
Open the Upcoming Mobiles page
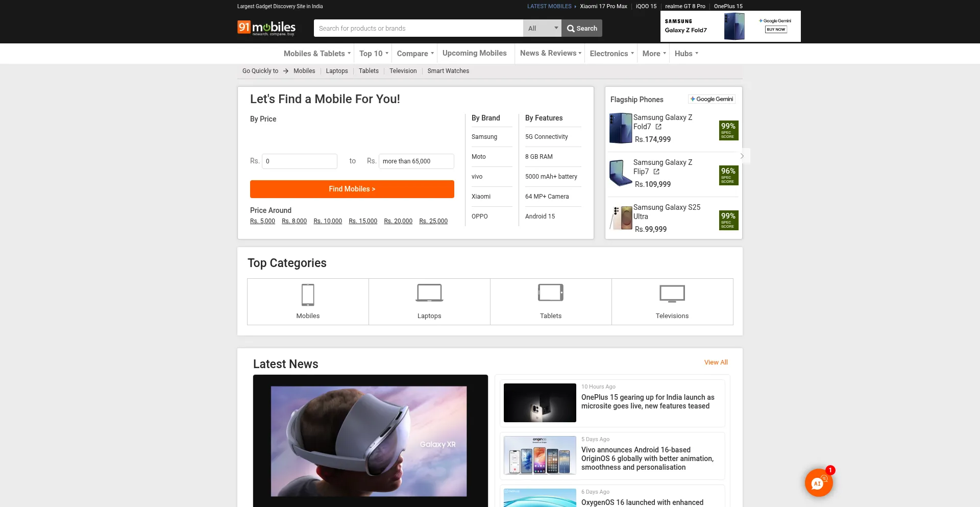(x=475, y=53)
